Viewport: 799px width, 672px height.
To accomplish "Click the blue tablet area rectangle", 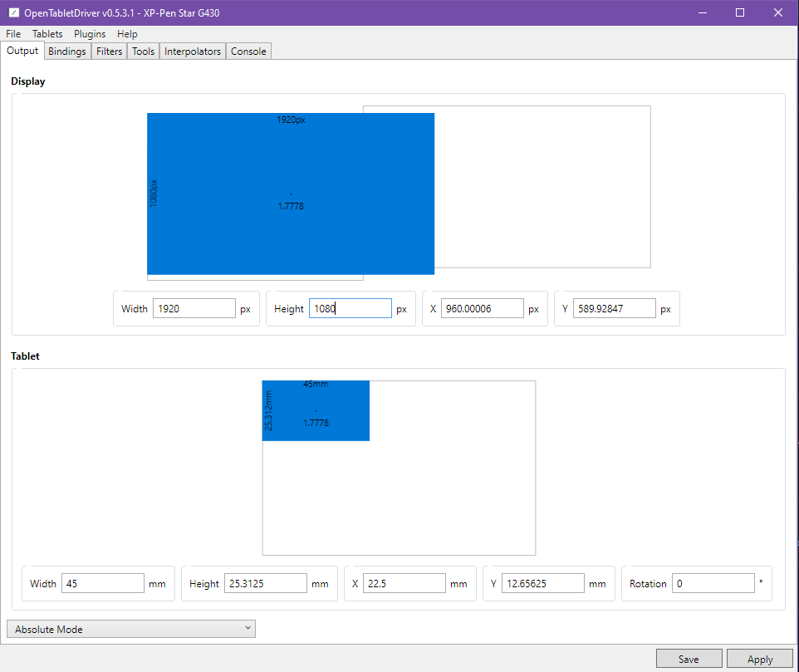I will tap(316, 410).
